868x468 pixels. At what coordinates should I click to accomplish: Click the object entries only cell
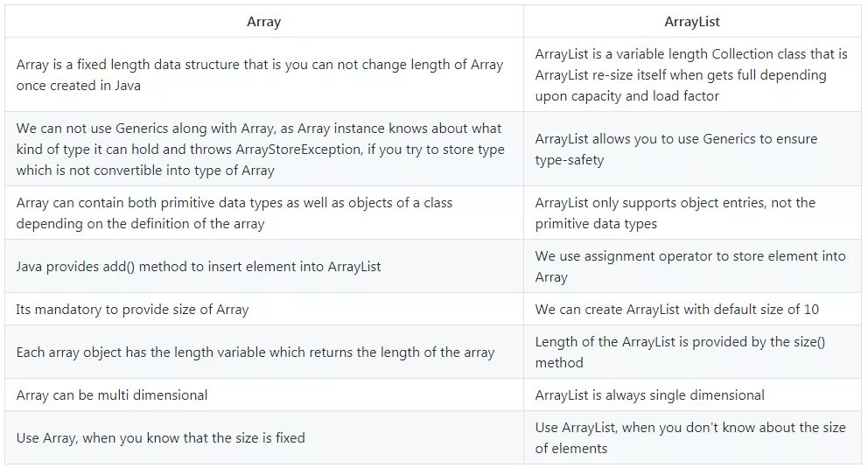tap(692, 213)
